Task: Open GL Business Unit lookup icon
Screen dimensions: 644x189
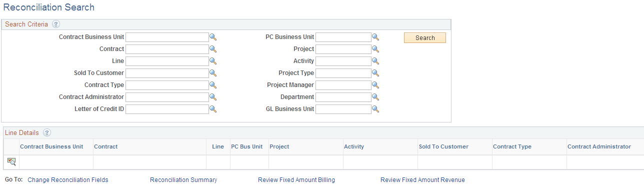Action: point(375,109)
